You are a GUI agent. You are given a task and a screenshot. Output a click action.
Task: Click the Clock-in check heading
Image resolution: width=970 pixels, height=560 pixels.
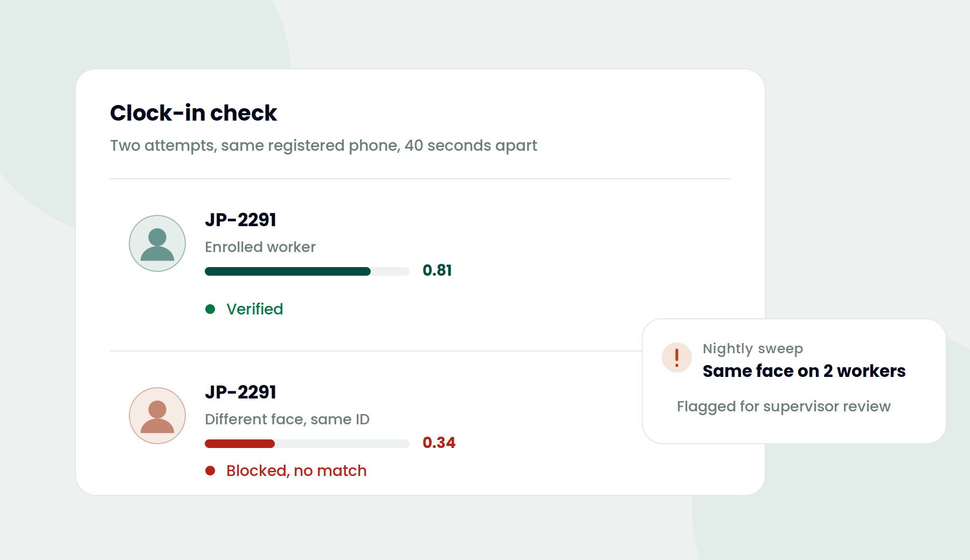[193, 113]
